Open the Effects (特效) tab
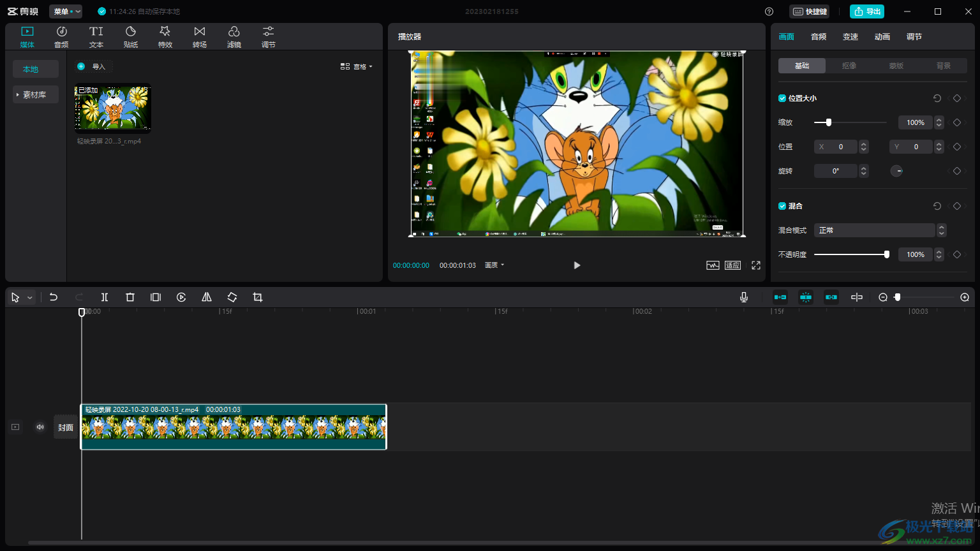Screen dimensions: 980x551 (x=165, y=37)
